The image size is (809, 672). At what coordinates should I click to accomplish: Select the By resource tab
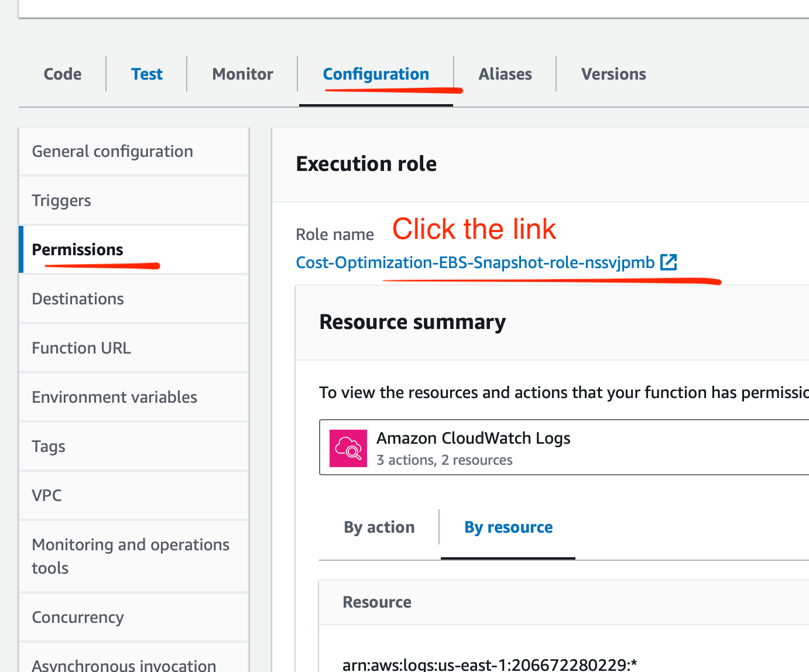point(508,527)
